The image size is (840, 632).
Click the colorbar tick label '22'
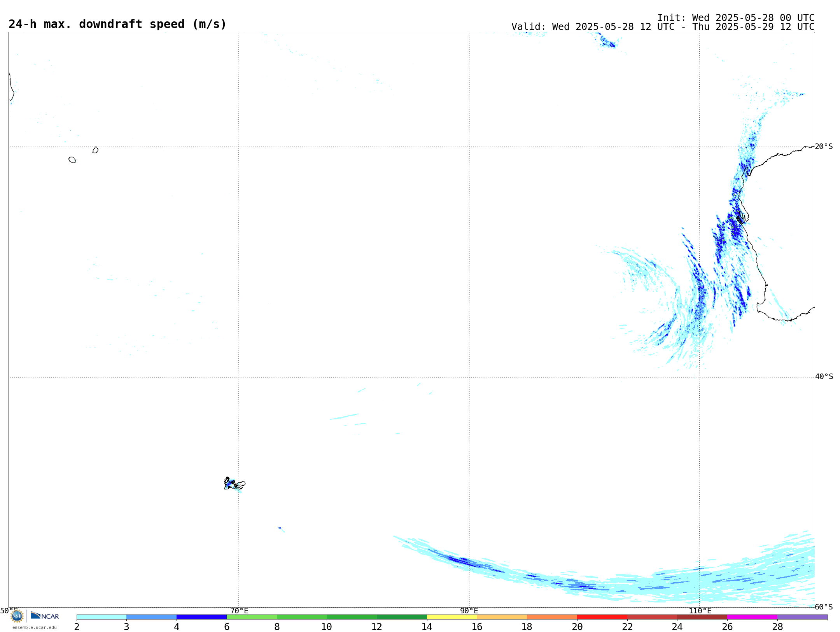pyautogui.click(x=627, y=627)
